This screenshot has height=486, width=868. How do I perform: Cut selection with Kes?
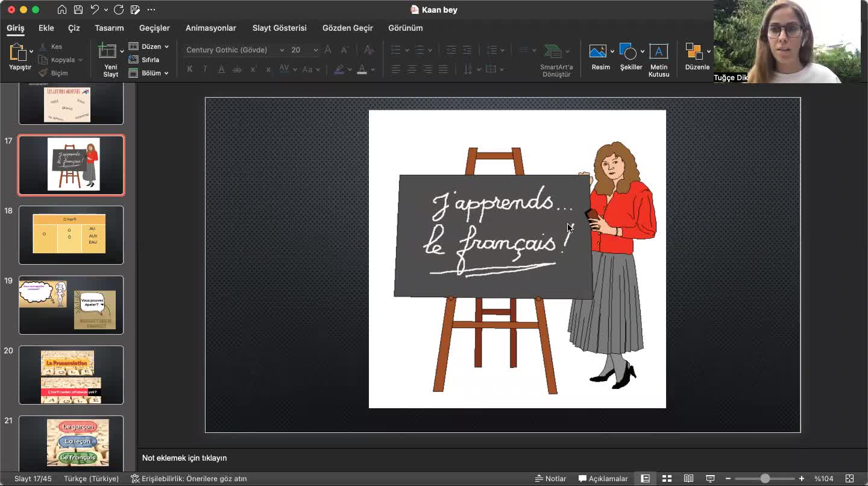(x=51, y=46)
